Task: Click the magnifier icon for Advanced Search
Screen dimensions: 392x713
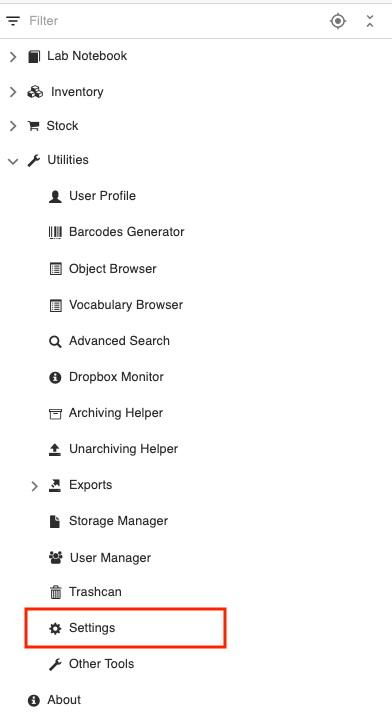Action: click(x=55, y=341)
